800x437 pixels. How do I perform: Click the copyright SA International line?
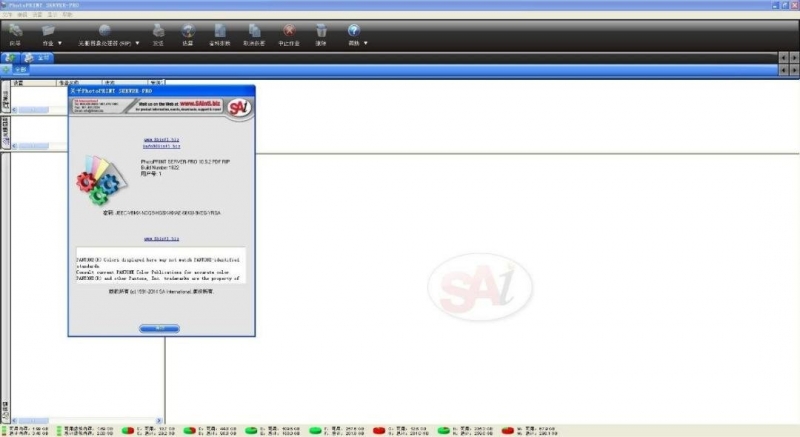click(161, 292)
